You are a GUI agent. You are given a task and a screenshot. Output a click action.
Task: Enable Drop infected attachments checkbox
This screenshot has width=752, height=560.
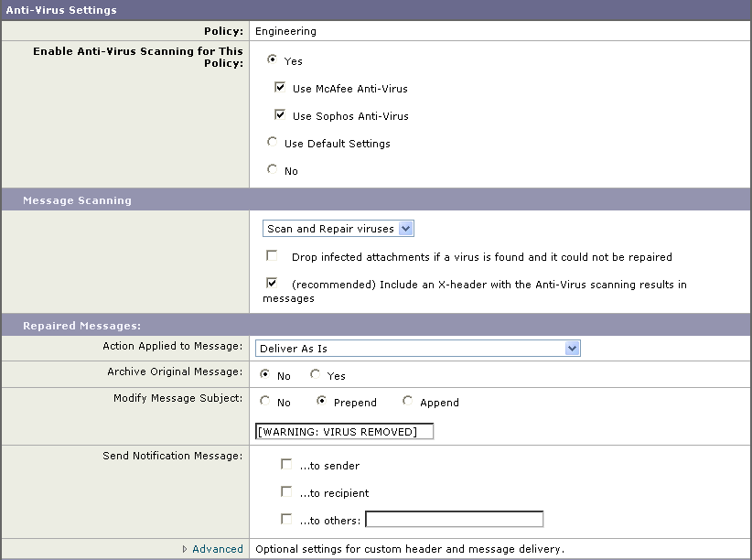[272, 255]
